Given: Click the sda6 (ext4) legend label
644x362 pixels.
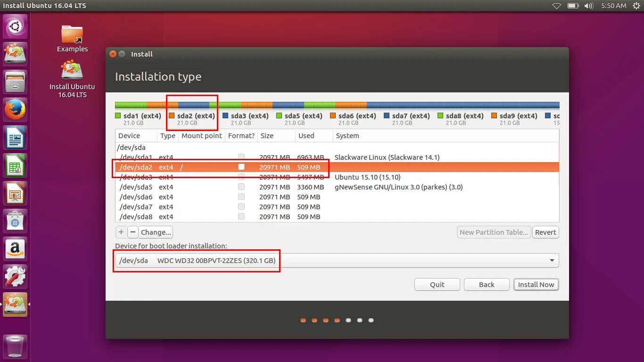Looking at the screenshot, I should [x=357, y=115].
